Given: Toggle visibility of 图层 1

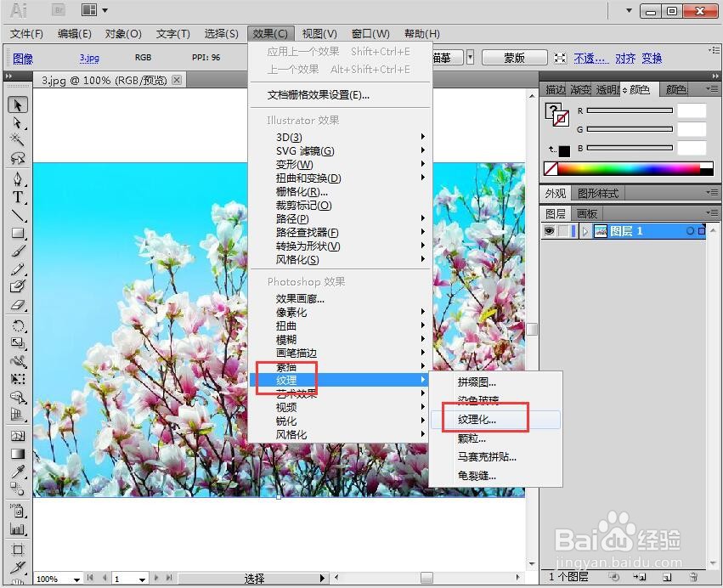Looking at the screenshot, I should (x=550, y=230).
